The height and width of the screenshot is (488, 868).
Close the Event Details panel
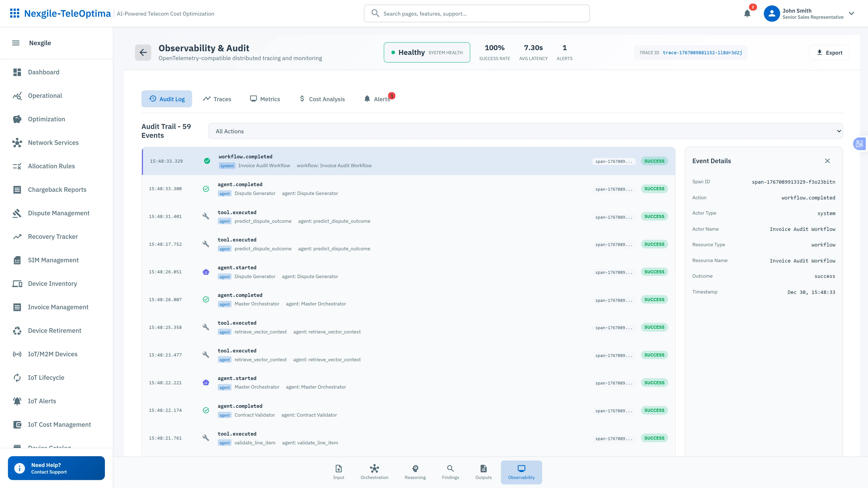[x=828, y=161]
